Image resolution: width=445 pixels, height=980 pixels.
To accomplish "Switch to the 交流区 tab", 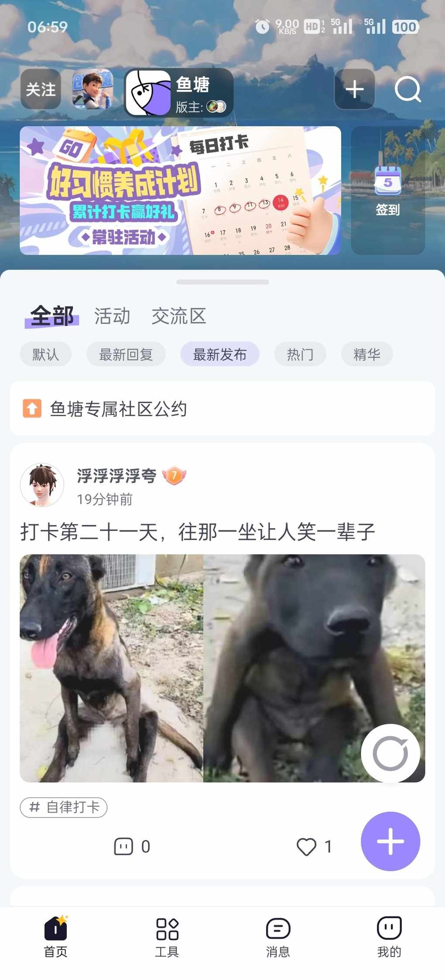I will (179, 316).
